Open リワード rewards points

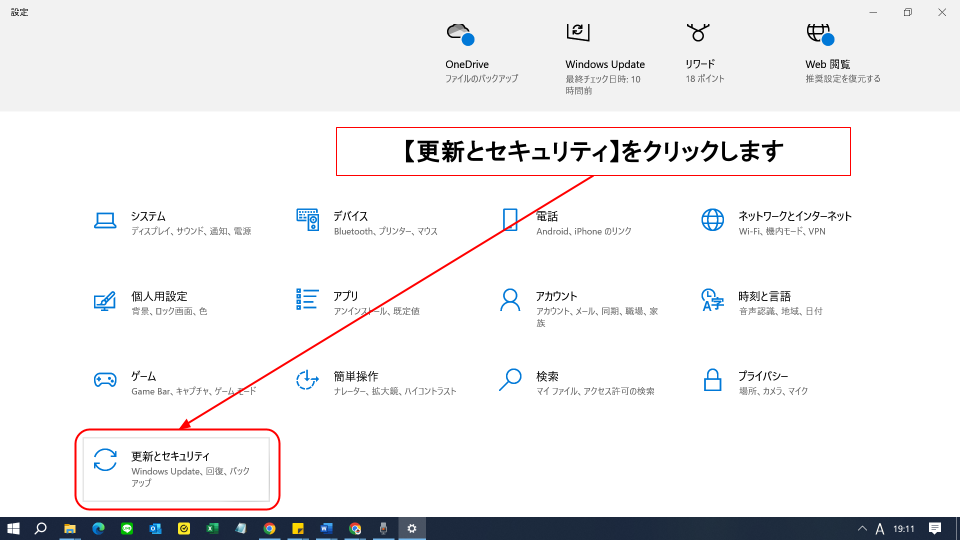[x=699, y=64]
